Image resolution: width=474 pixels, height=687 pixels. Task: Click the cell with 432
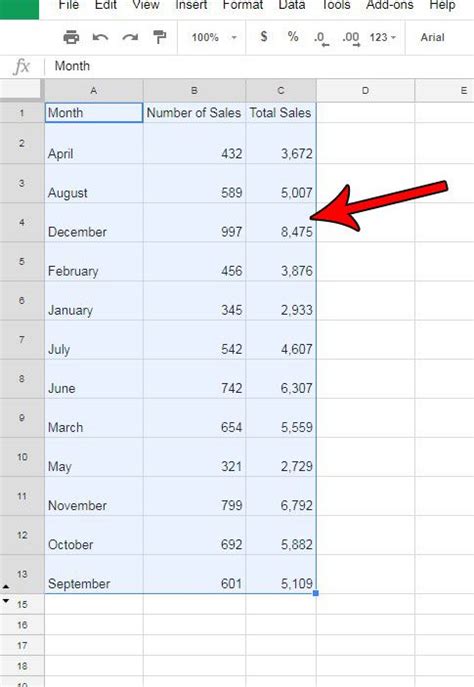(194, 143)
